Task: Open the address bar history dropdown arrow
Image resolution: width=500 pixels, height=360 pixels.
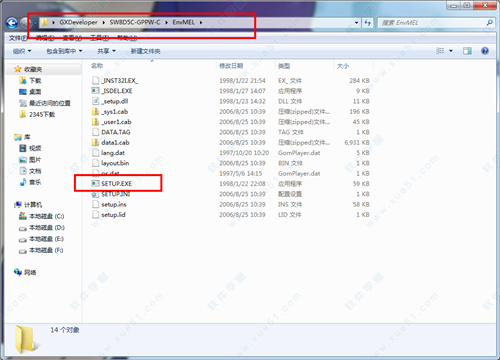Action: pyautogui.click(x=357, y=23)
